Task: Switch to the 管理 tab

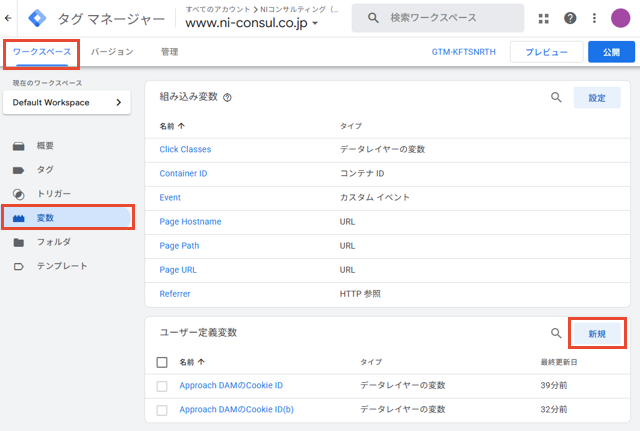Action: (x=169, y=52)
